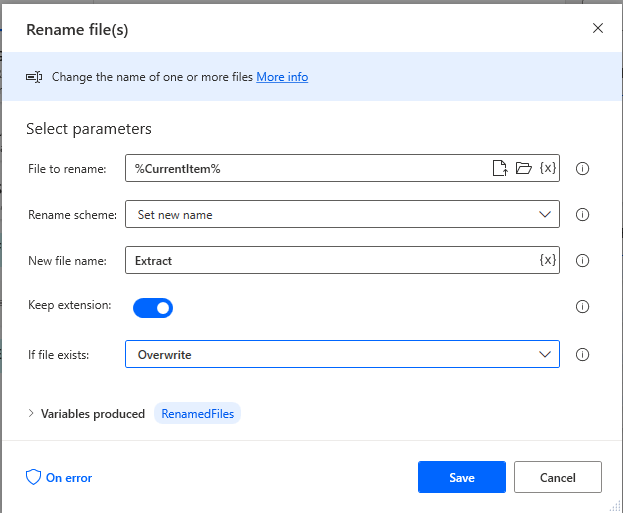The height and width of the screenshot is (513, 623).
Task: Save the rename file settings
Action: (x=462, y=477)
